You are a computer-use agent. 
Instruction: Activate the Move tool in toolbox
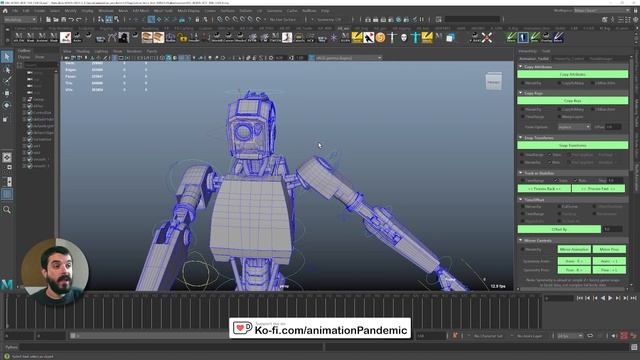coord(7,93)
